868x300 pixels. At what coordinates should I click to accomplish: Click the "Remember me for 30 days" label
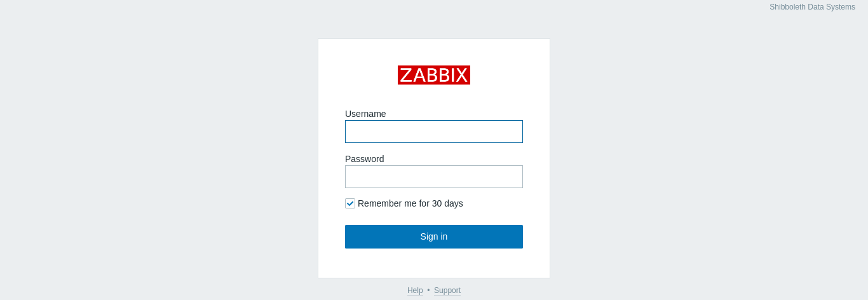pyautogui.click(x=410, y=203)
